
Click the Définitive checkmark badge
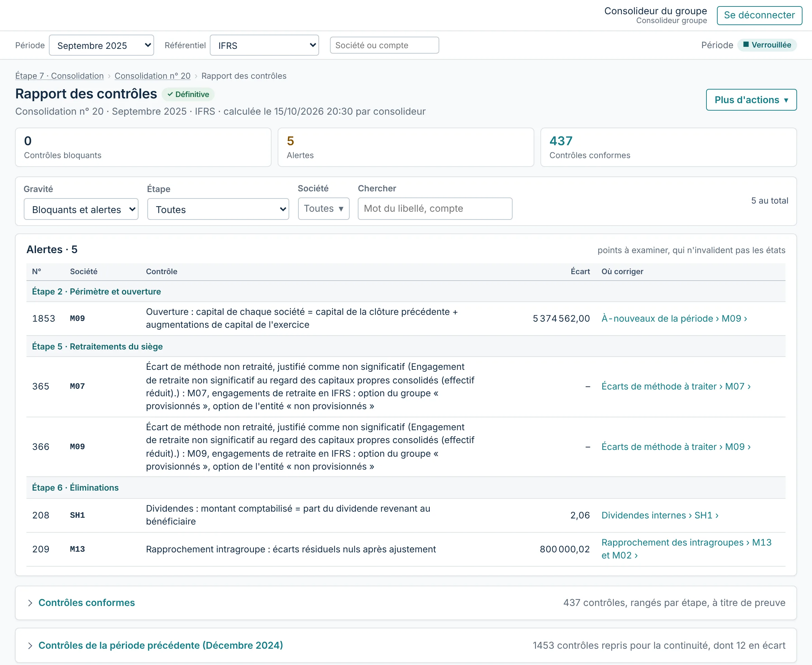click(x=188, y=94)
